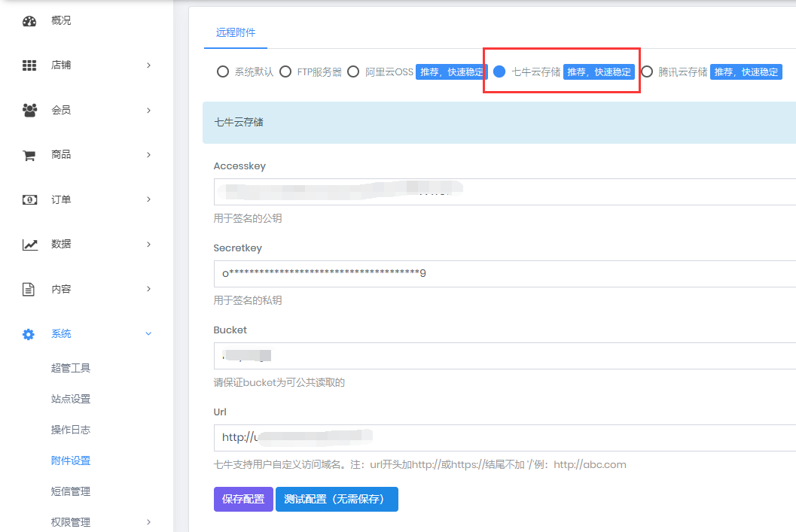This screenshot has height=532, width=796.
Task: Click the 请保证bucket为可公共读取的 hint
Action: (x=279, y=382)
